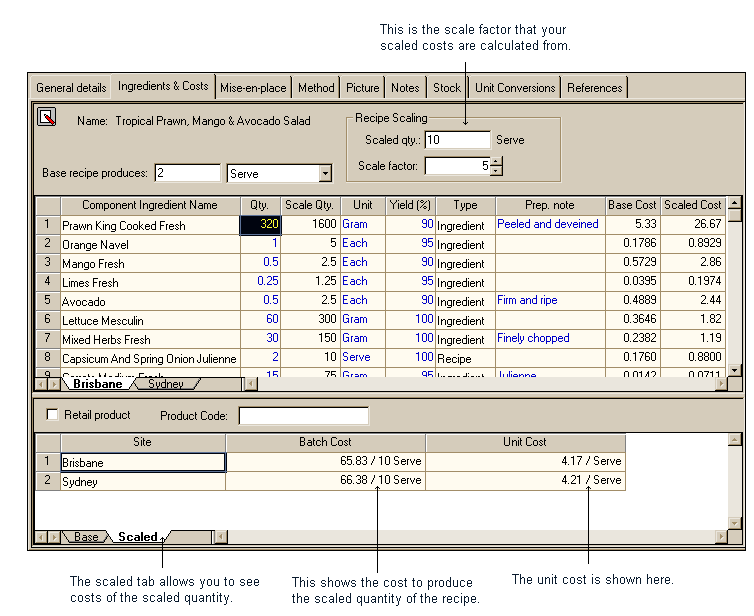Toggle the Retail product checkbox

click(52, 415)
